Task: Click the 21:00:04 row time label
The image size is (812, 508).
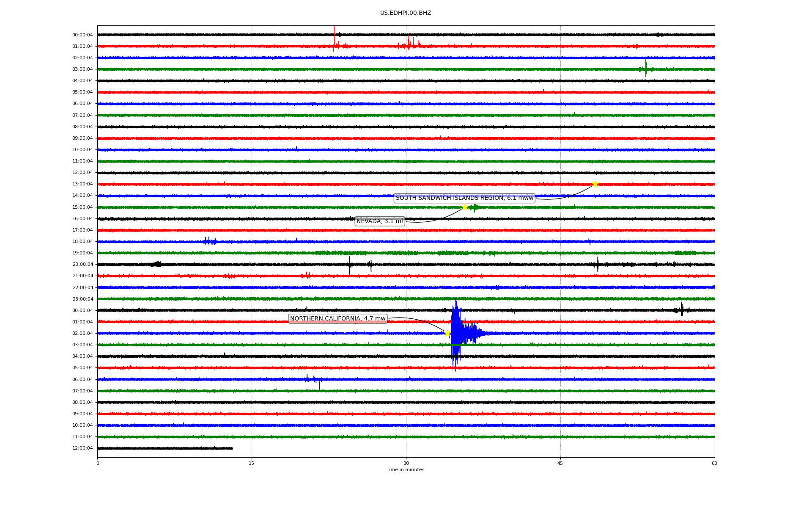Action: [x=82, y=276]
